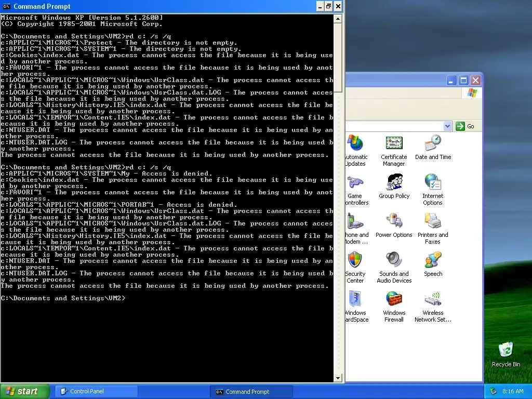
Task: Close the Control Panel window
Action: (x=476, y=81)
